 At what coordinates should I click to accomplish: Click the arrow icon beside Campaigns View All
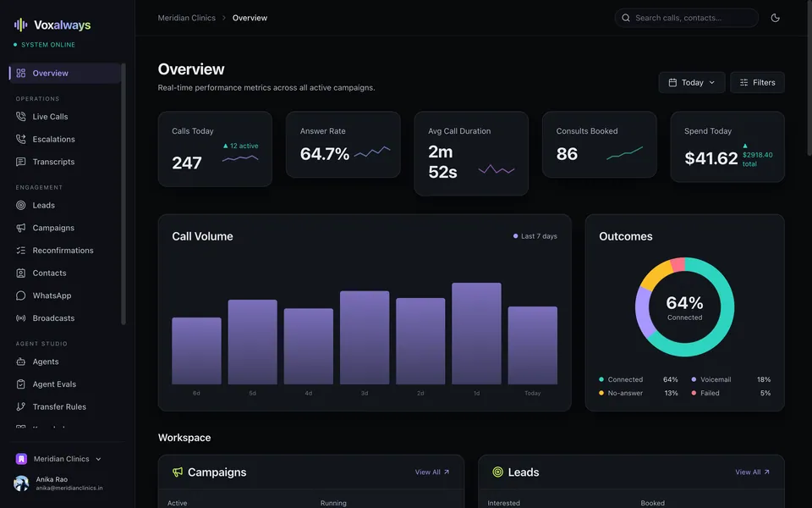tap(447, 472)
